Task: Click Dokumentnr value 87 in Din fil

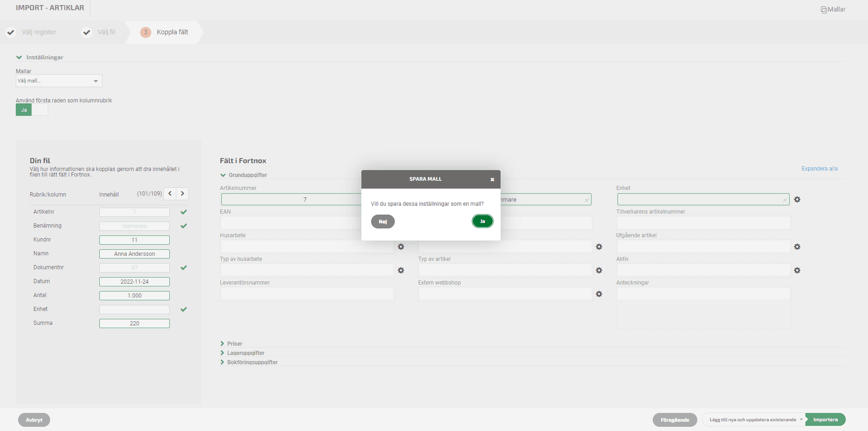Action: coord(135,268)
